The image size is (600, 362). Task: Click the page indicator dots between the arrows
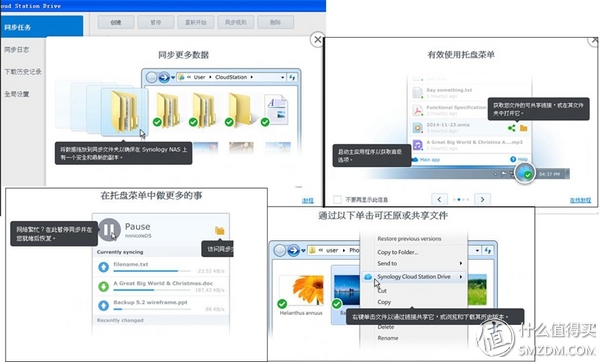[461, 199]
